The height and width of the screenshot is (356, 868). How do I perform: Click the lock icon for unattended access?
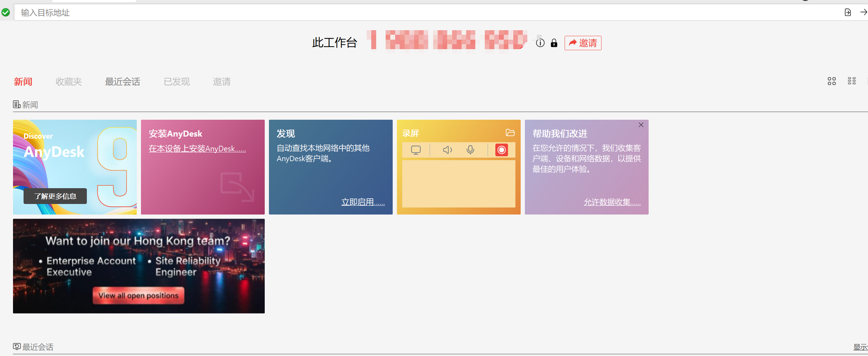554,43
